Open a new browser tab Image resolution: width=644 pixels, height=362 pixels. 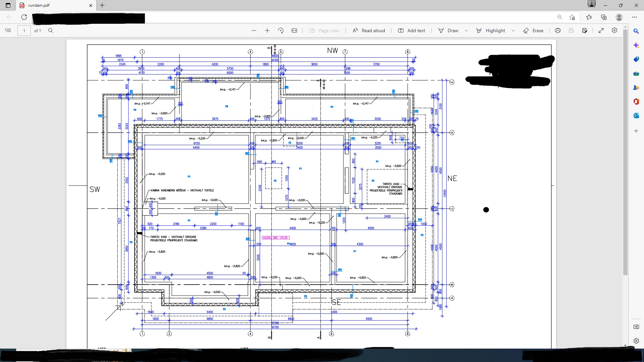(102, 5)
